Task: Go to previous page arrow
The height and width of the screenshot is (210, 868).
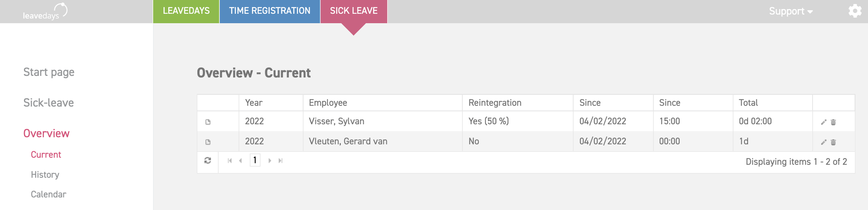Action: click(x=240, y=160)
